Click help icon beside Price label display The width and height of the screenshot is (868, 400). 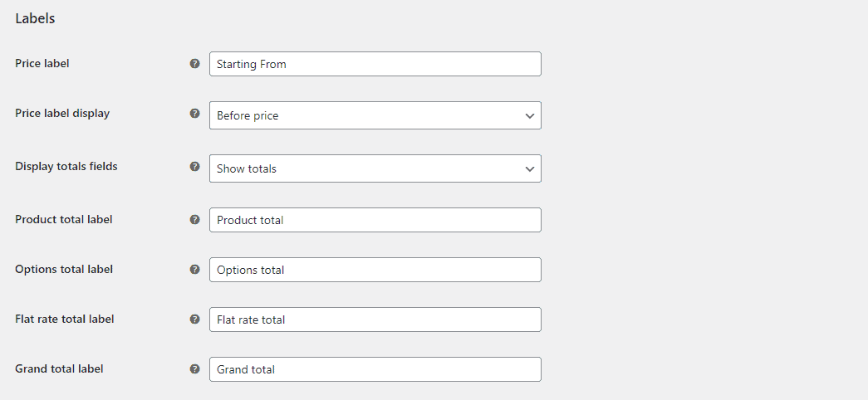click(x=195, y=114)
